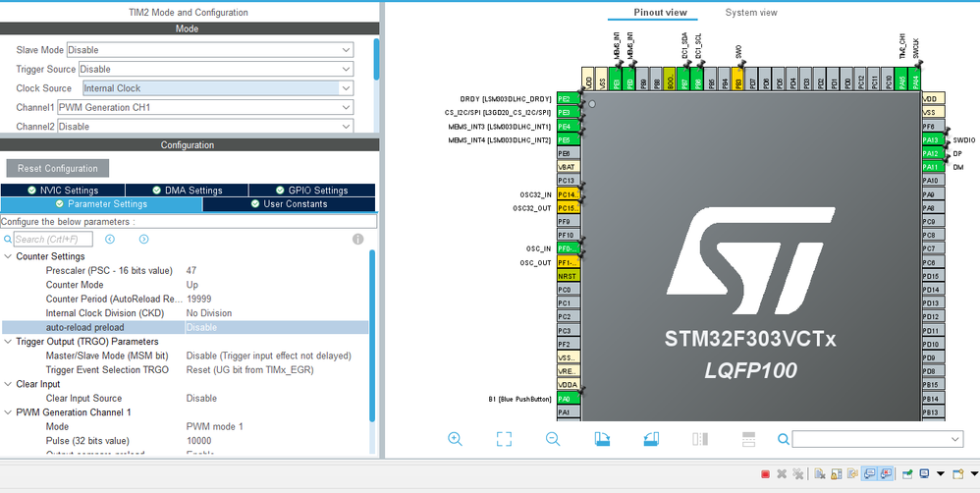Image resolution: width=980 pixels, height=493 pixels.
Task: Click the red Terminate console button
Action: pyautogui.click(x=766, y=474)
